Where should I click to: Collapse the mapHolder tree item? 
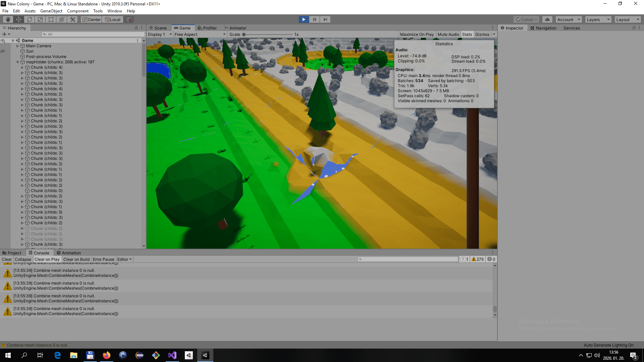(x=18, y=62)
